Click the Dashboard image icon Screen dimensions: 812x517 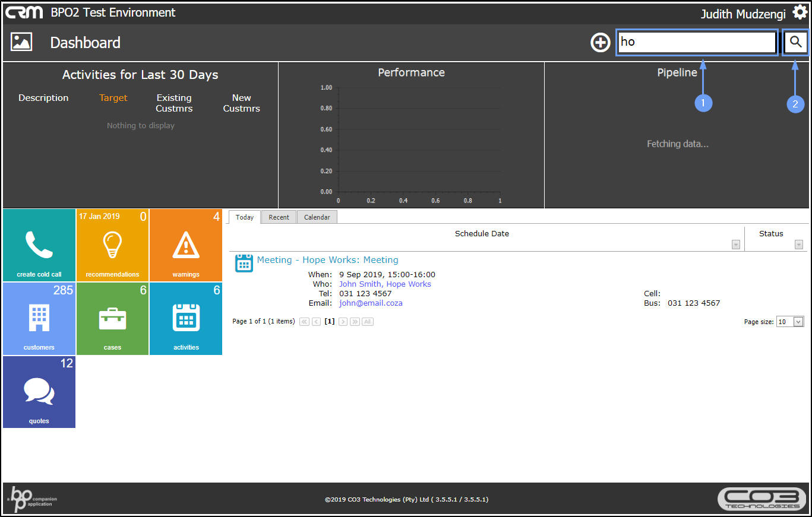click(x=21, y=42)
